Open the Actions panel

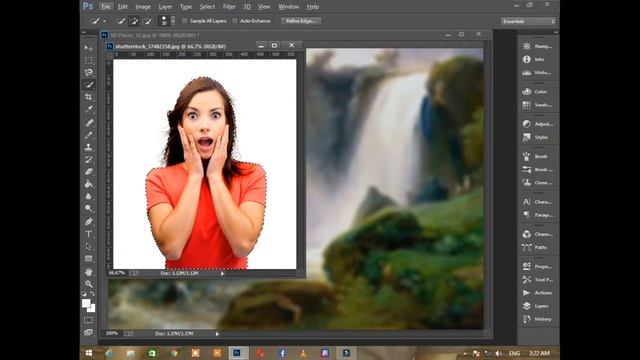click(538, 293)
